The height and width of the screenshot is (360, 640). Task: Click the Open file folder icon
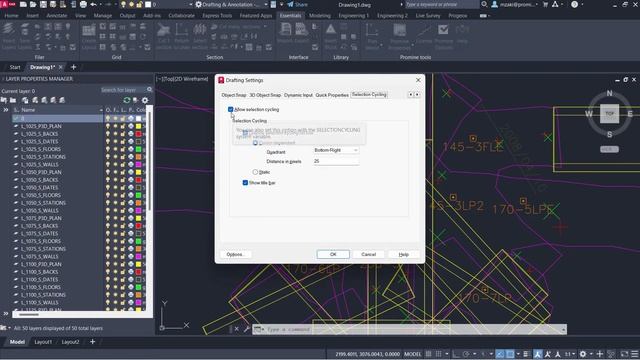(x=33, y=4)
